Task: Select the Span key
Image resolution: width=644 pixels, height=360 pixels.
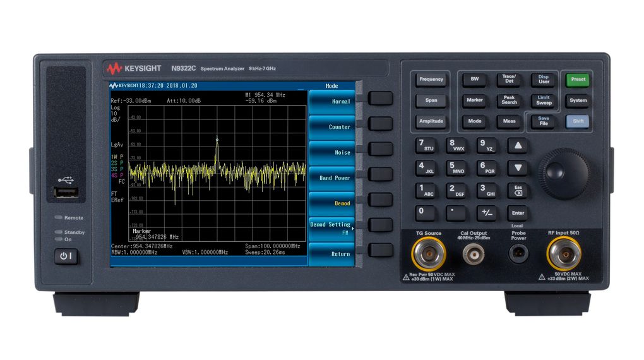Action: tap(431, 100)
